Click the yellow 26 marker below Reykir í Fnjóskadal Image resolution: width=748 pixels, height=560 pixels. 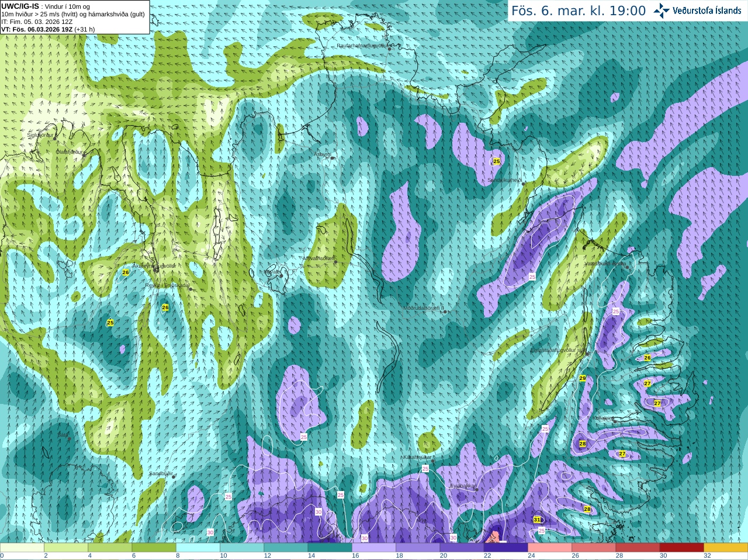[165, 307]
